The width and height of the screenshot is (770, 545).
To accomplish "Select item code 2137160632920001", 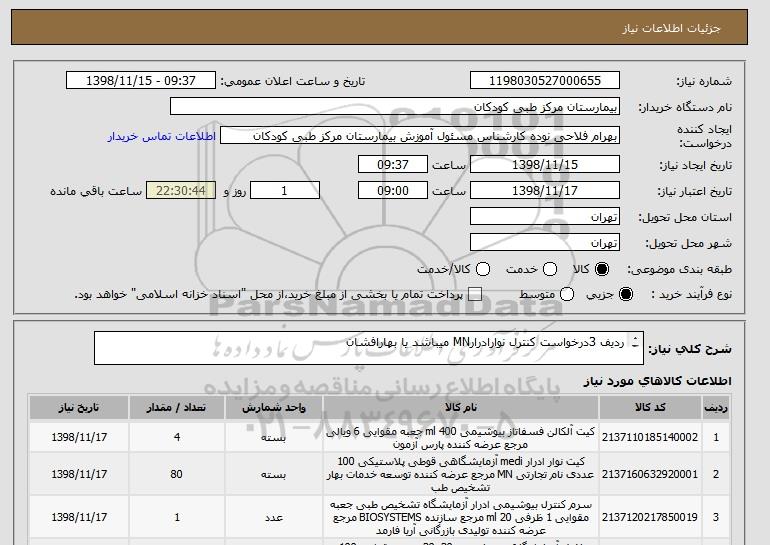I will coord(650,474).
